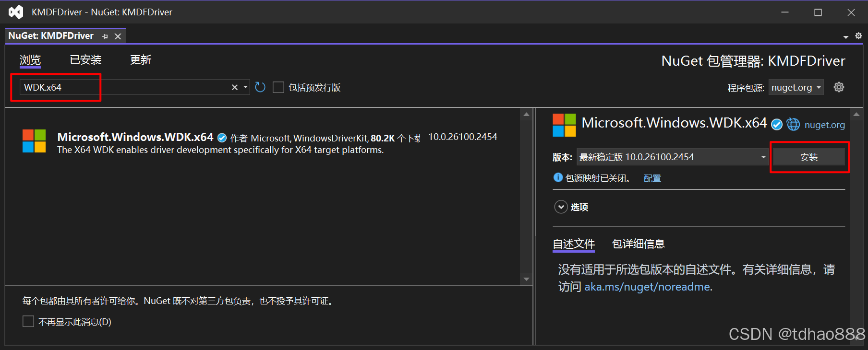Switch to the 自述文件 tab
This screenshot has height=350, width=868.
[574, 244]
